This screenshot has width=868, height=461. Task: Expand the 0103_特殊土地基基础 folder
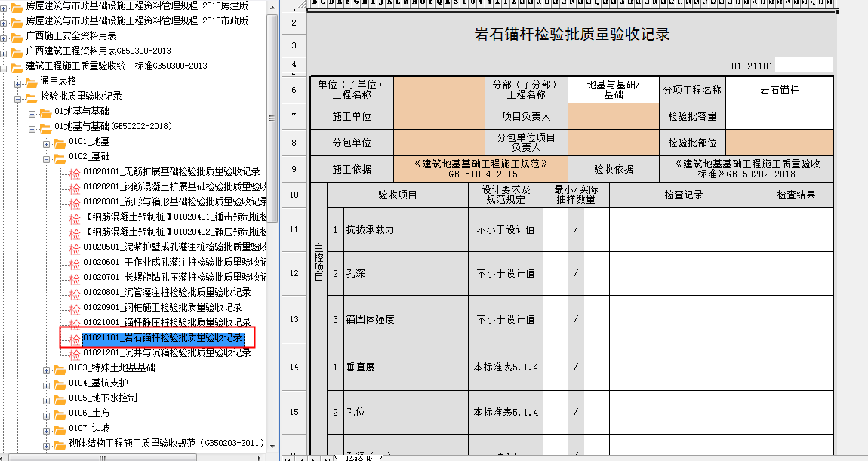47,368
